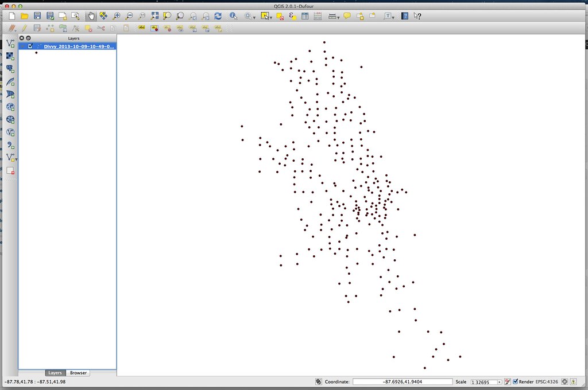The width and height of the screenshot is (588, 390).
Task: Click the Zoom Next icon
Action: coord(206,15)
